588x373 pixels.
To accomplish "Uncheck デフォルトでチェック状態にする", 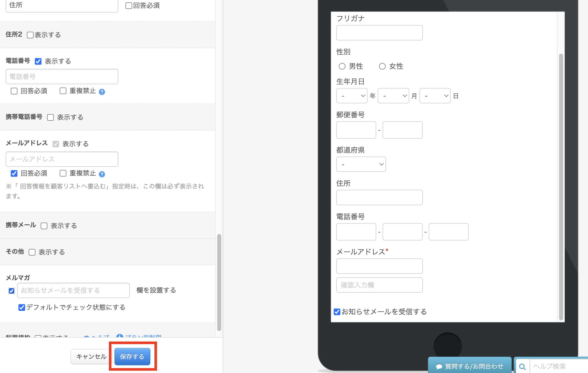I will pyautogui.click(x=22, y=307).
